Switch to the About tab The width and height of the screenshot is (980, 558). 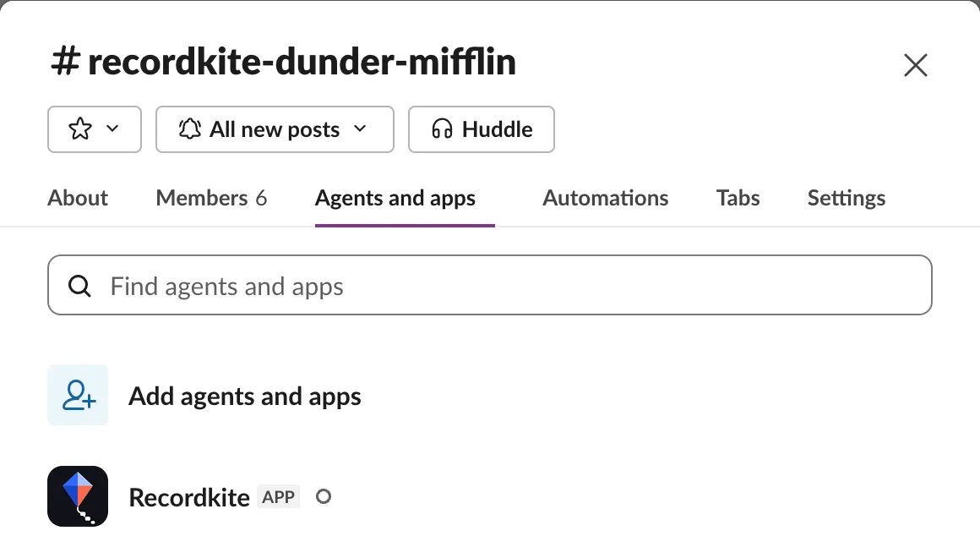coord(78,198)
